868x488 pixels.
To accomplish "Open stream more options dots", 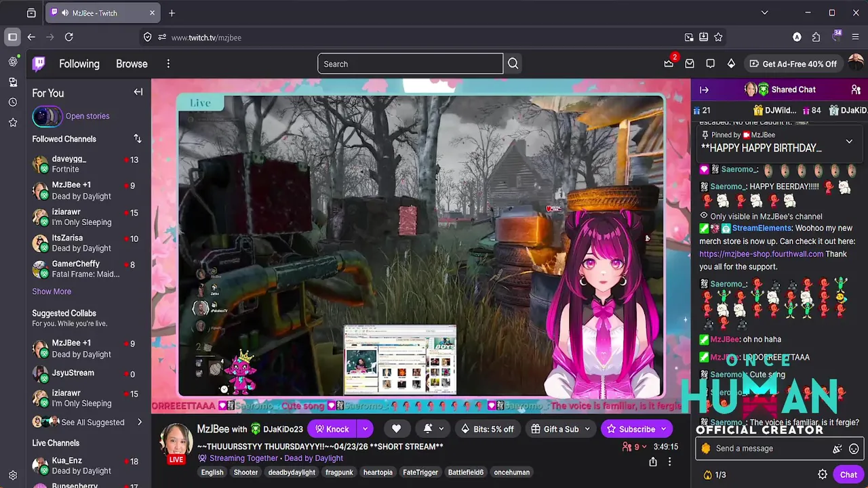I will [x=669, y=462].
